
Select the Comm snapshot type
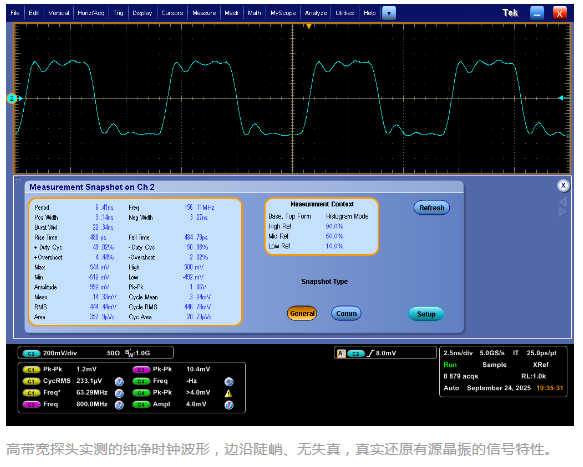tap(346, 313)
